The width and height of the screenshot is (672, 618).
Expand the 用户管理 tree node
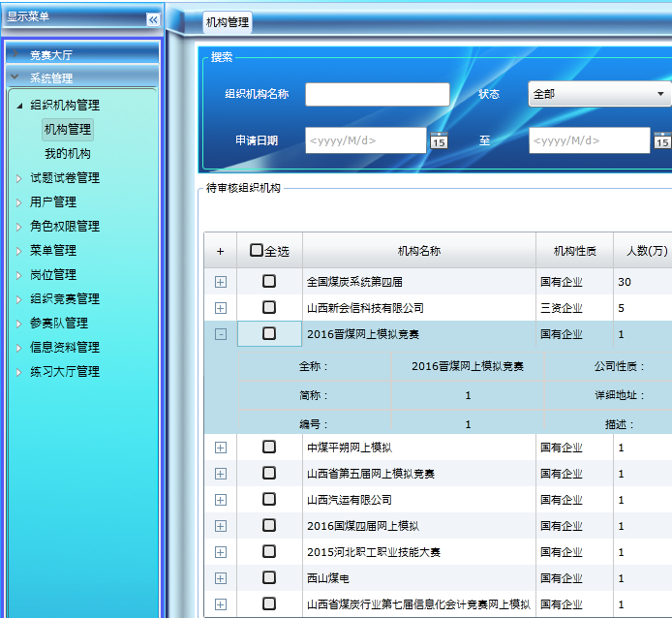(x=19, y=202)
